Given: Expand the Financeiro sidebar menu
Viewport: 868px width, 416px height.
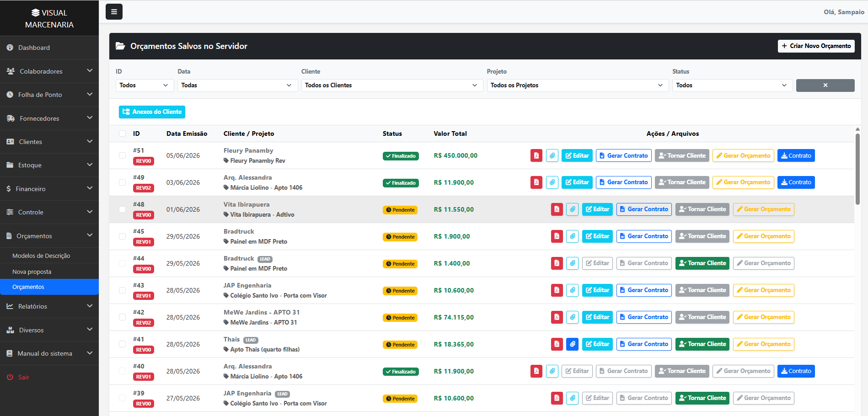Looking at the screenshot, I should pyautogui.click(x=49, y=189).
